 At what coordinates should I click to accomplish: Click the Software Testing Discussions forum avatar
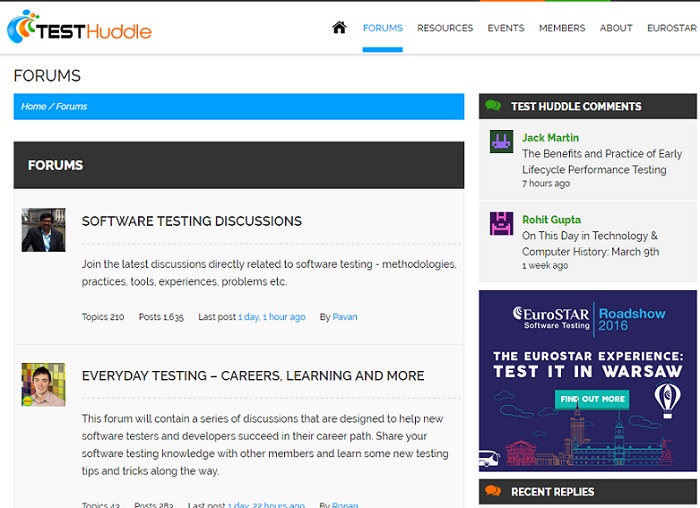tap(43, 230)
